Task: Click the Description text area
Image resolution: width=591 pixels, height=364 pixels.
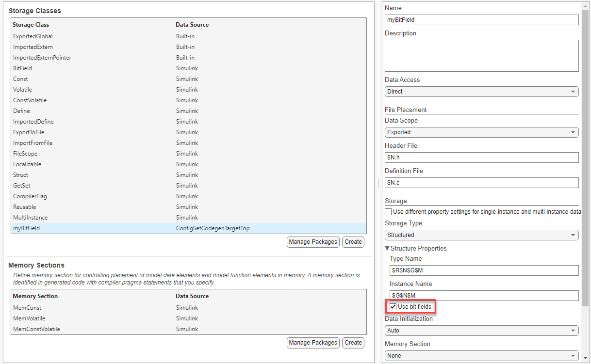Action: [x=481, y=56]
